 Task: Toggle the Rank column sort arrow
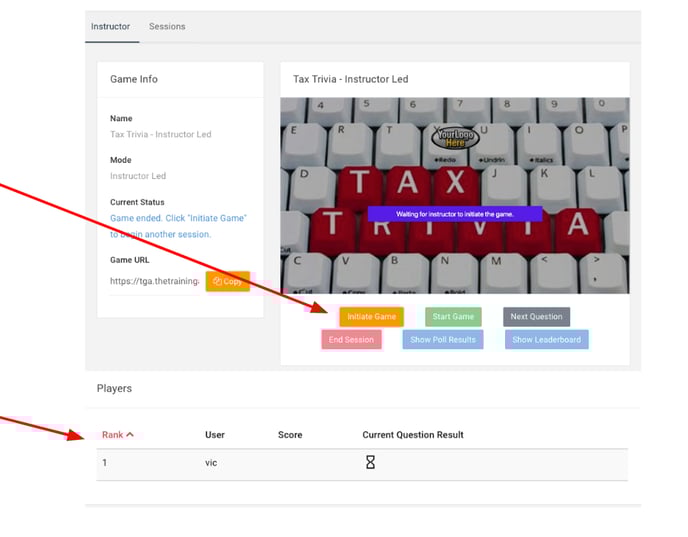click(x=130, y=435)
